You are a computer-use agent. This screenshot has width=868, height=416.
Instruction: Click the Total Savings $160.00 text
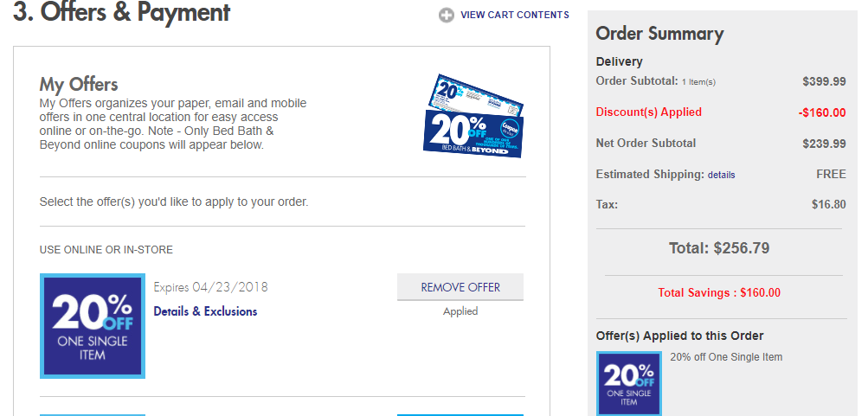[719, 292]
